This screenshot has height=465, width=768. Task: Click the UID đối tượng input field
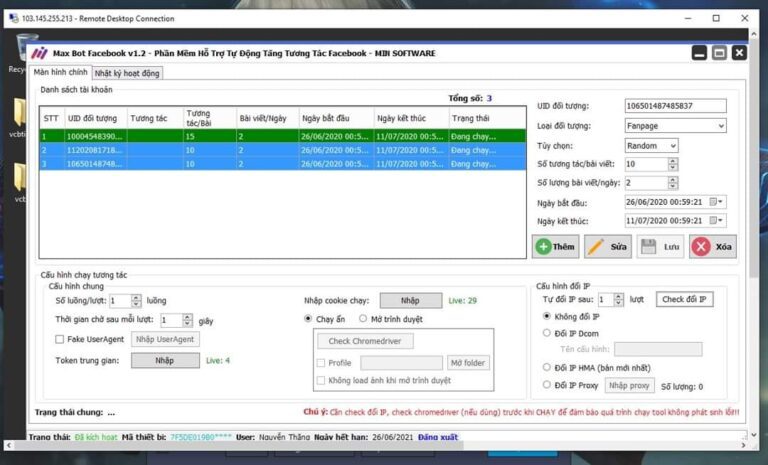[675, 106]
